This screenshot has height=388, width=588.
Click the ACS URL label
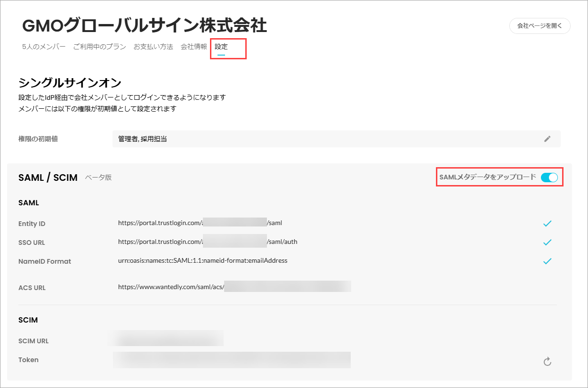tap(32, 288)
